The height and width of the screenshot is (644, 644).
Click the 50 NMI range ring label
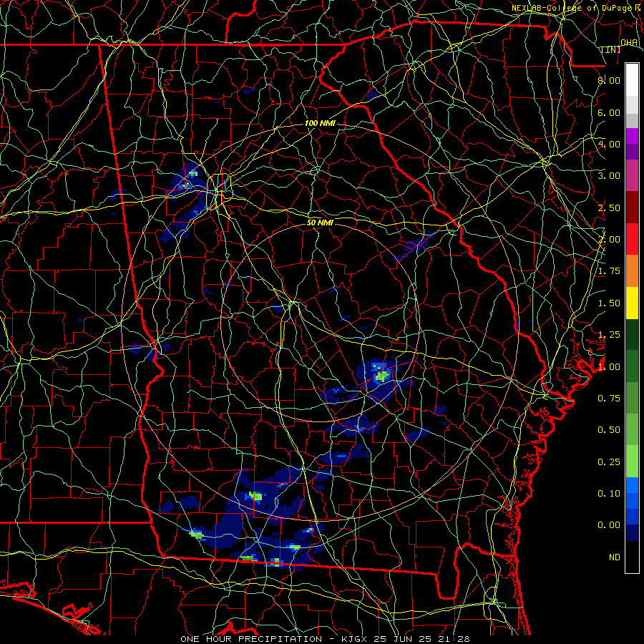320,223
